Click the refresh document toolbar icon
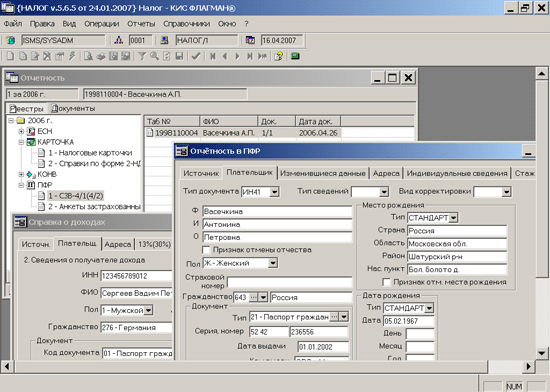 point(167,56)
